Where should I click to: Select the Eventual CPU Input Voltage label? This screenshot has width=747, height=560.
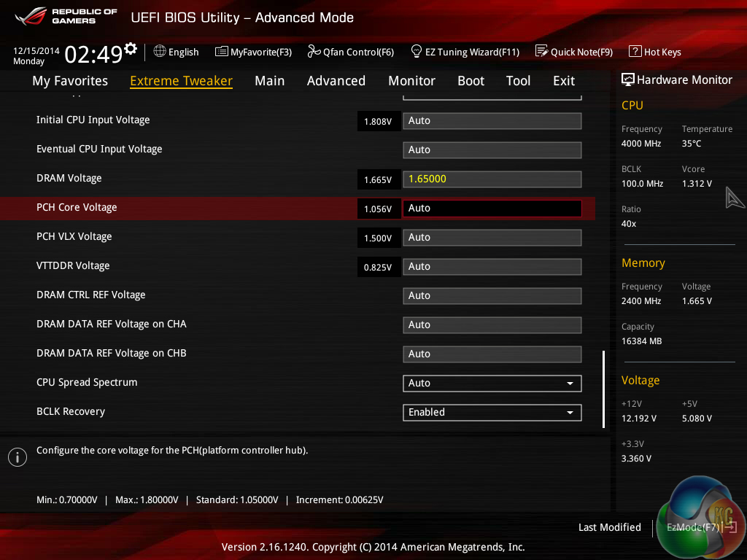[99, 149]
